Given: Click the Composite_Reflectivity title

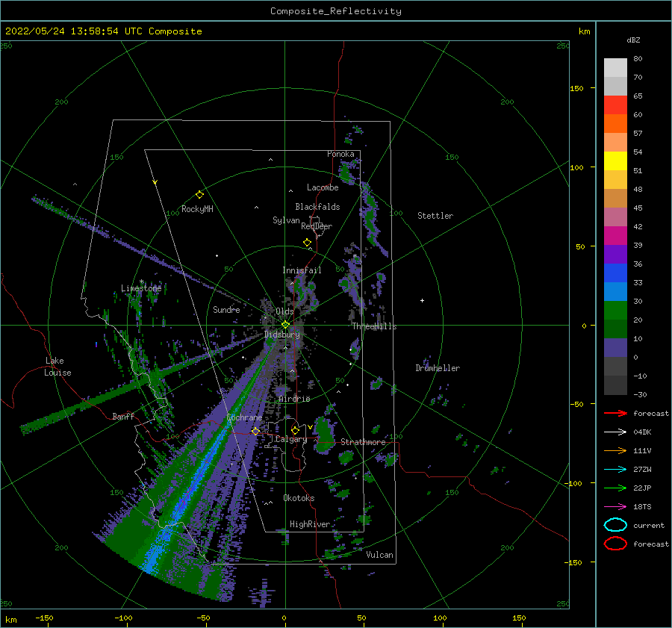Looking at the screenshot, I should click(336, 11).
